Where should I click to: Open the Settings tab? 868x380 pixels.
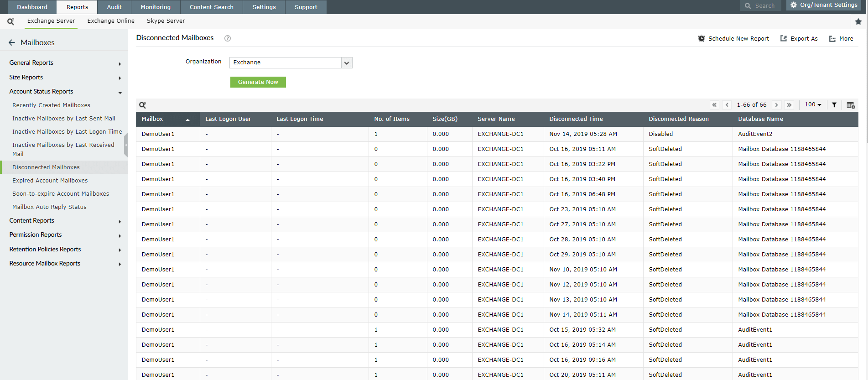point(264,7)
